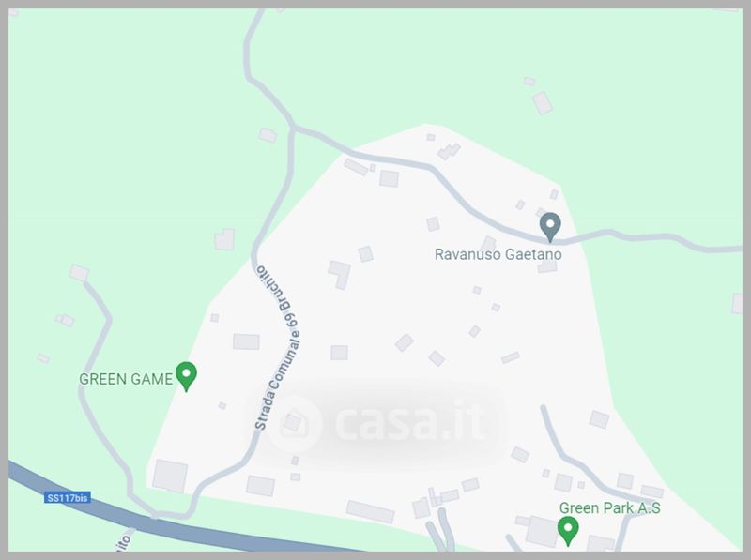Screen dimensions: 751x560
Task: Click the green GREEN GAME map pin
Action: click(186, 376)
